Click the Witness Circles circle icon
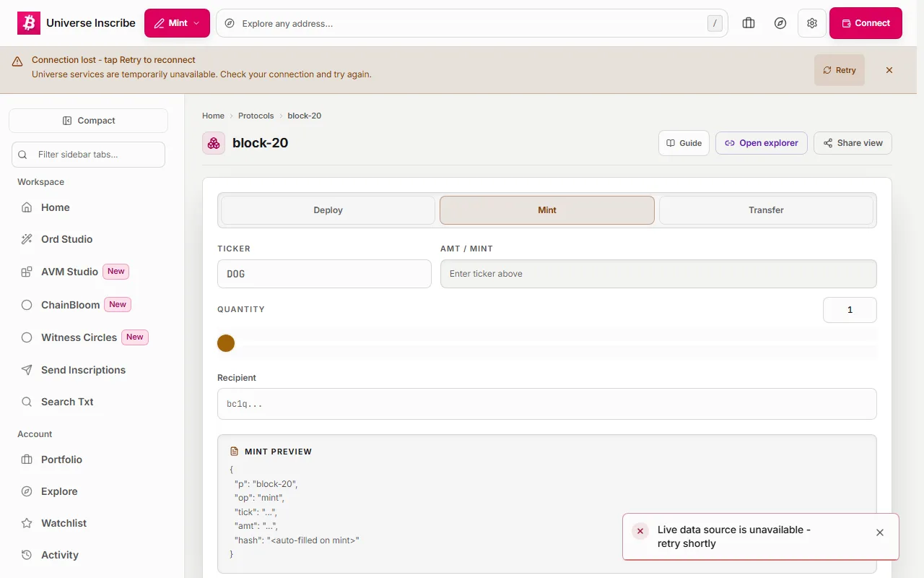The image size is (924, 578). pos(27,337)
